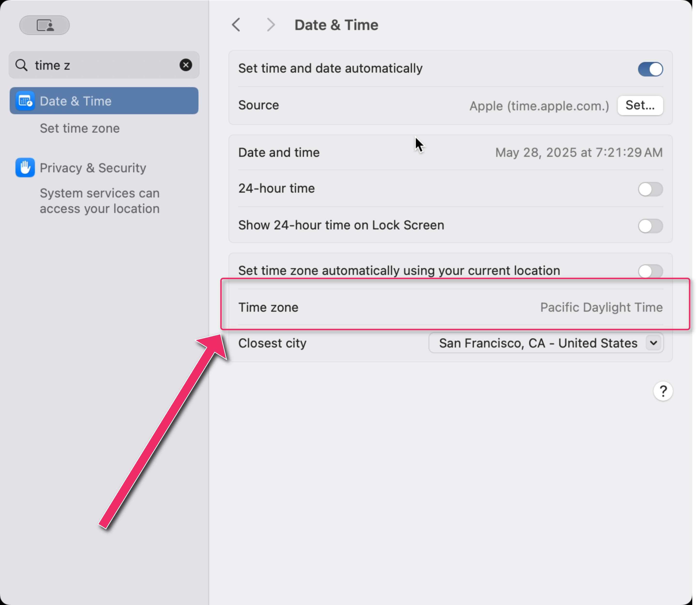Disable set time and date automatically
Screen dimensions: 700x605
(650, 69)
